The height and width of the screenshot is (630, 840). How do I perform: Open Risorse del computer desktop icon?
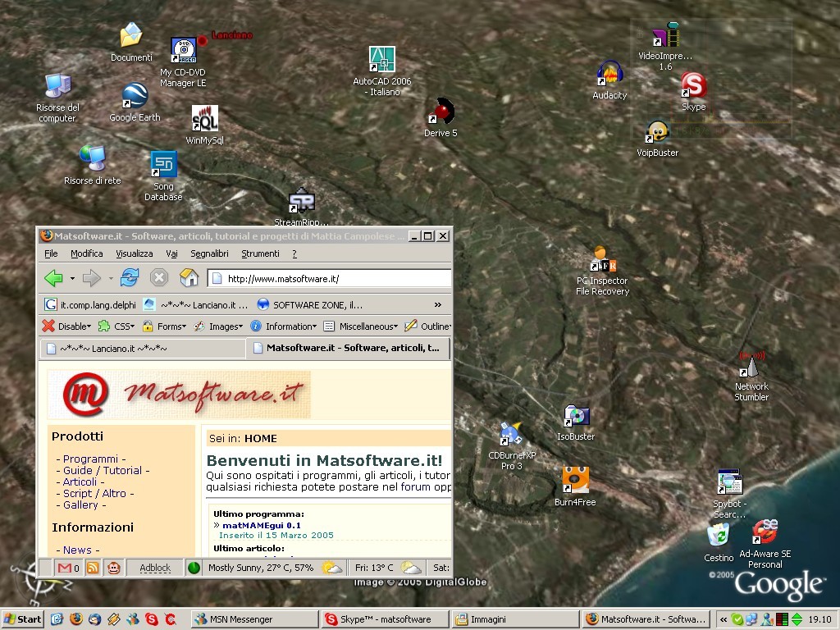click(58, 98)
